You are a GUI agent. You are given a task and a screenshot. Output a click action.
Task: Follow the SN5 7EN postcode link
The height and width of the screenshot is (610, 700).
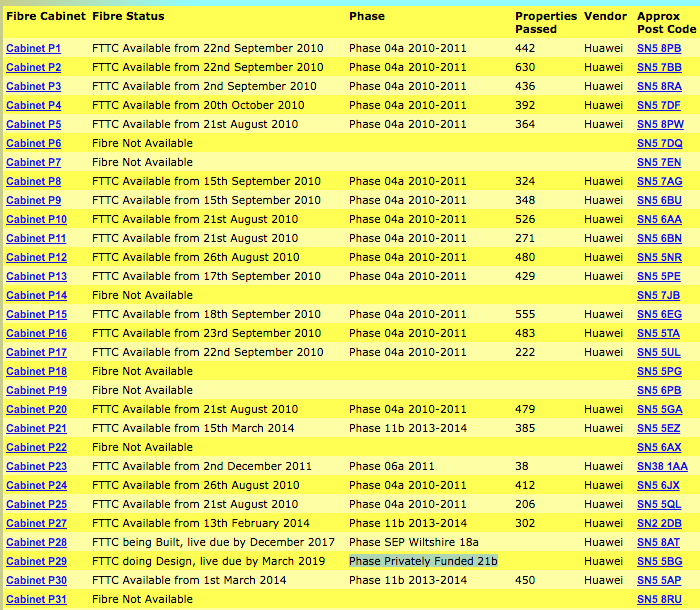click(x=659, y=162)
